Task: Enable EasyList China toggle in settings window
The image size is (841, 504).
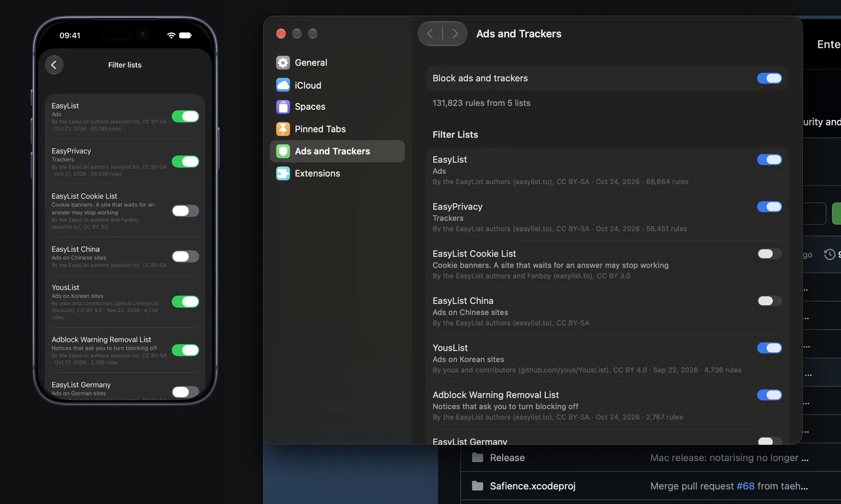Action: (x=770, y=301)
